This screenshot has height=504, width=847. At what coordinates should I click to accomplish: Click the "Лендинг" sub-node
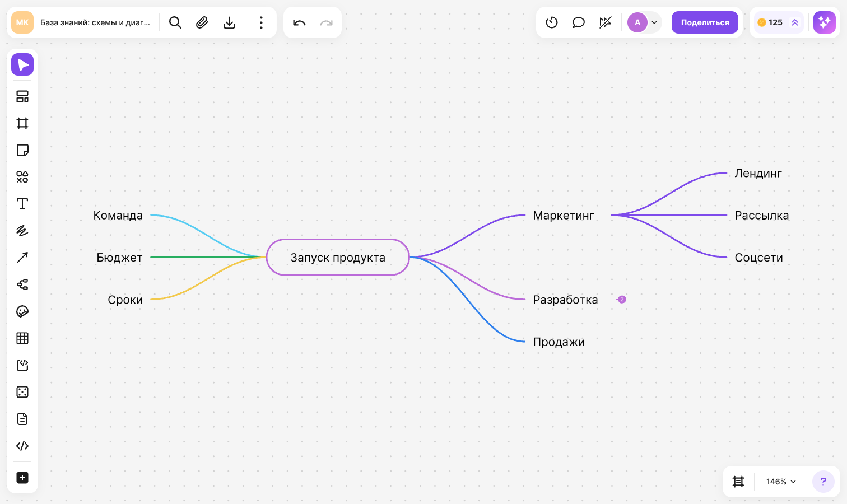click(x=758, y=174)
